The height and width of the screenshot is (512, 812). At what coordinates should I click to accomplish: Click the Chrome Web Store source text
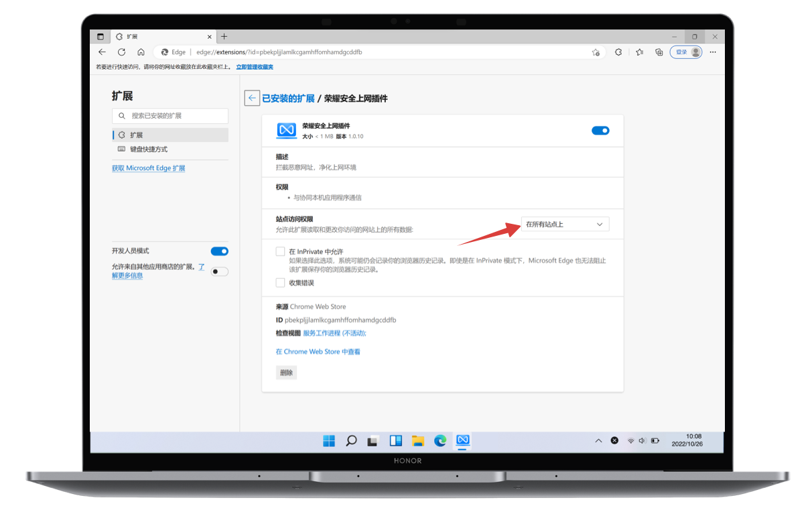click(318, 307)
